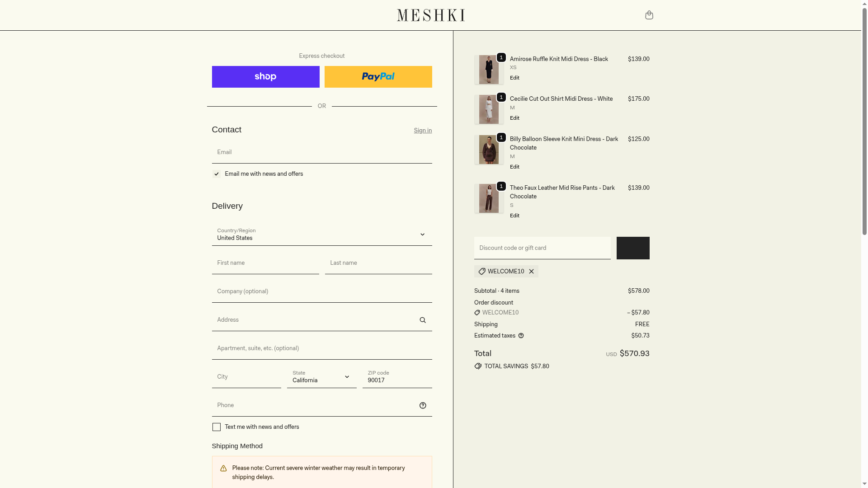
Task: Click the discount code or gift card field
Action: tap(542, 248)
